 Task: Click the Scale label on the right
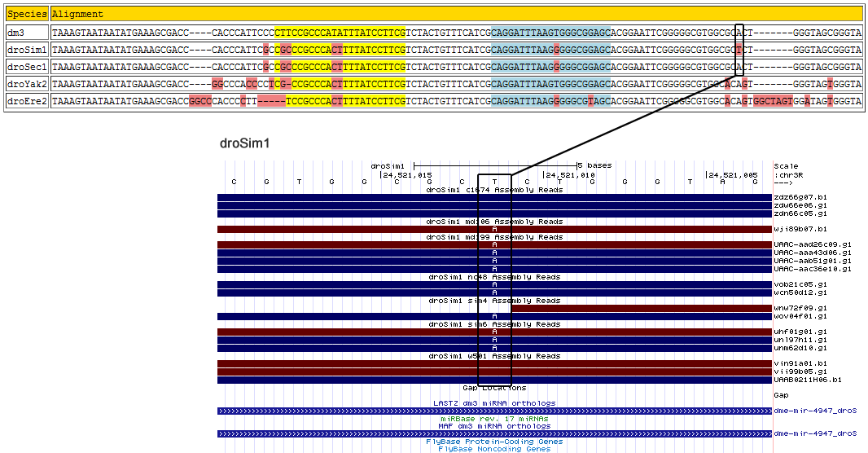(x=786, y=166)
